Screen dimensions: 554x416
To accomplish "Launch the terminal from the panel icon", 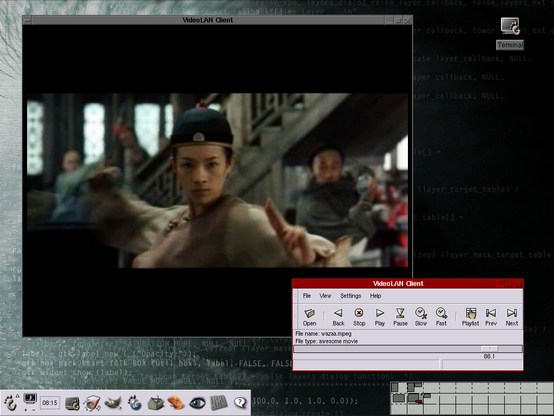I will [72, 403].
